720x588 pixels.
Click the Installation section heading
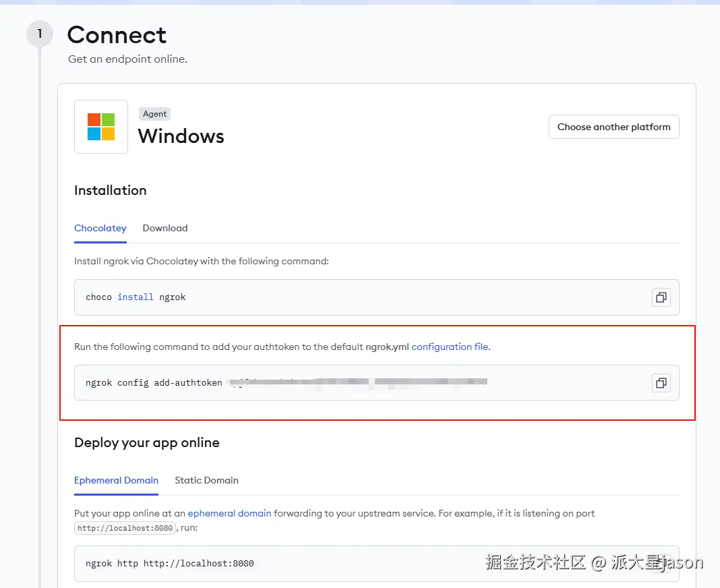(111, 190)
